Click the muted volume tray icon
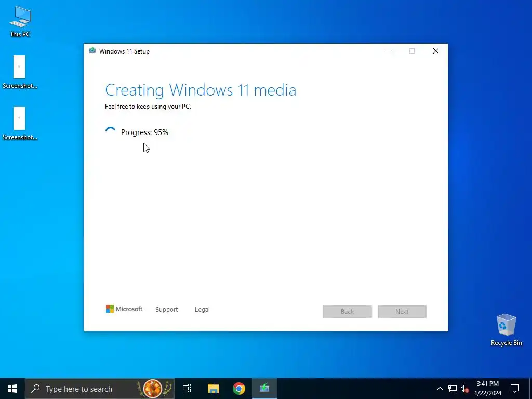Viewport: 532px width, 399px height. point(464,389)
